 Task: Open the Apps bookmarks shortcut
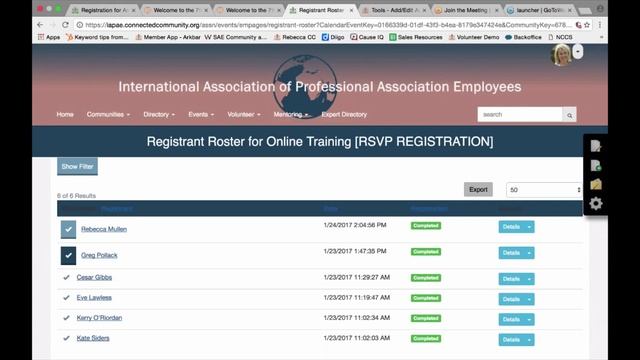49,37
